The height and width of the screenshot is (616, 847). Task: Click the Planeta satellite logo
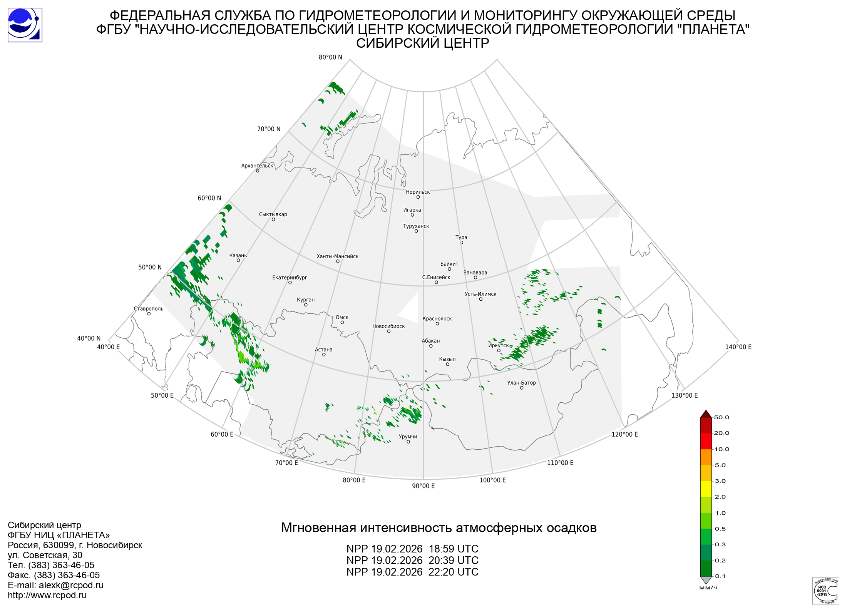(x=25, y=25)
